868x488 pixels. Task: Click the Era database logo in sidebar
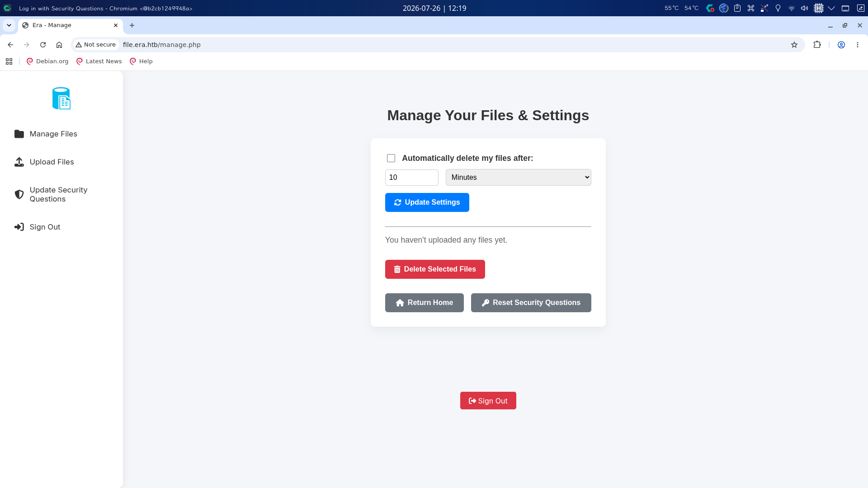coord(61,98)
